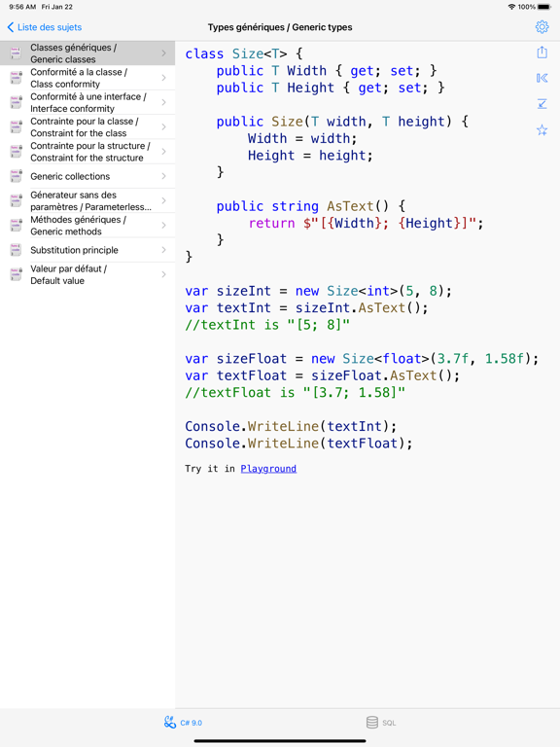Viewport: 560px width, 747px height.
Task: Tap the share icon
Action: pyautogui.click(x=542, y=52)
